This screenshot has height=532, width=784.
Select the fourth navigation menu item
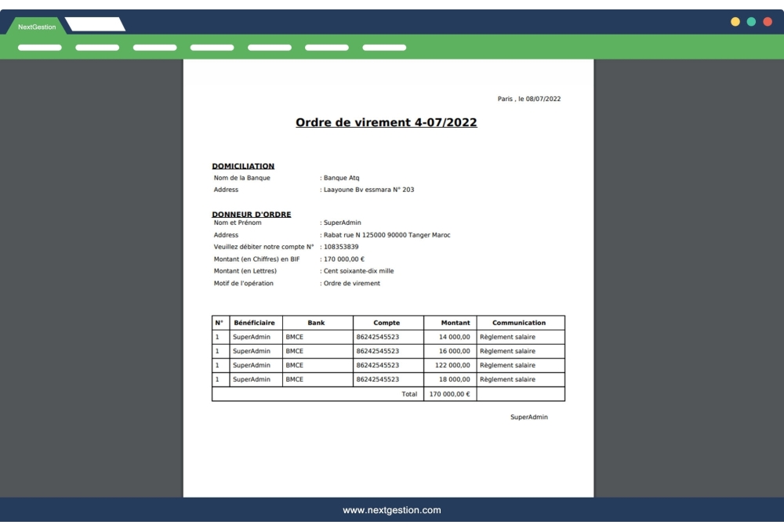[x=212, y=47]
